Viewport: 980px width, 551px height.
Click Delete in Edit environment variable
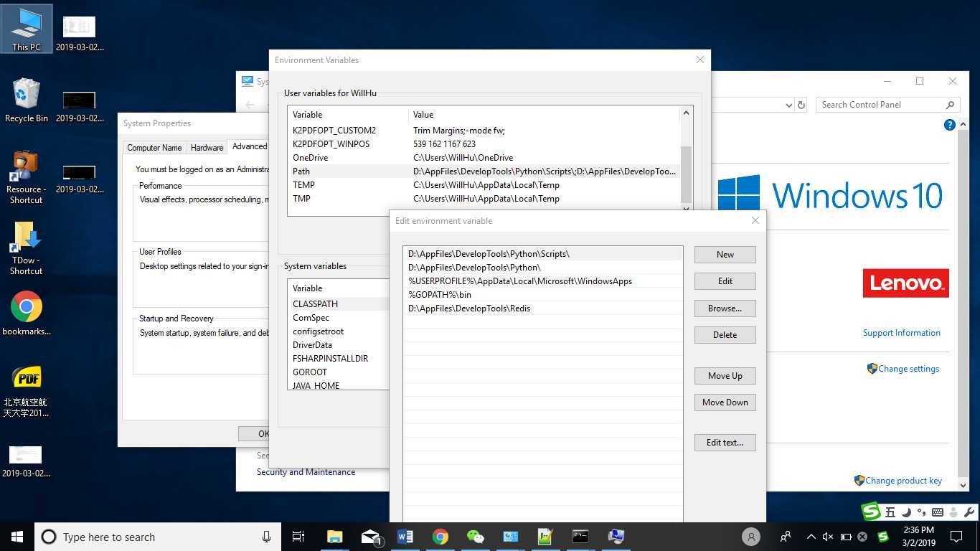tap(725, 335)
